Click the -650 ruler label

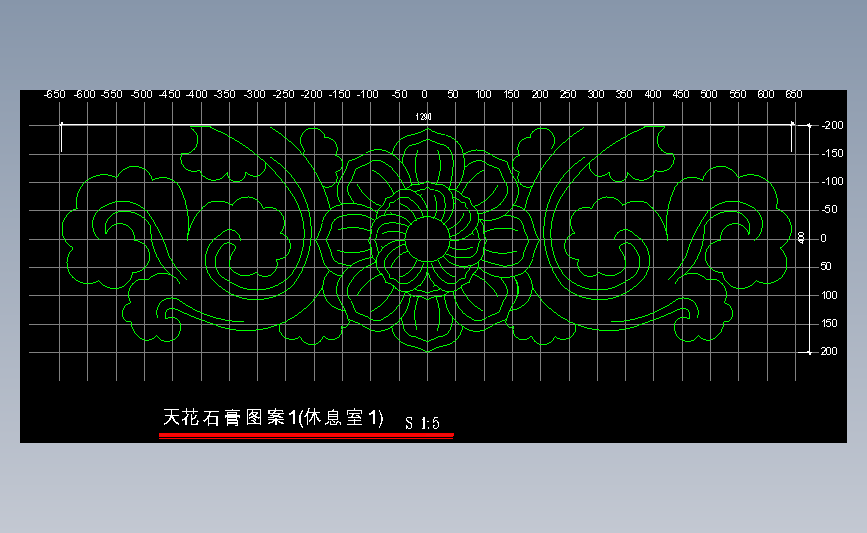(54, 95)
